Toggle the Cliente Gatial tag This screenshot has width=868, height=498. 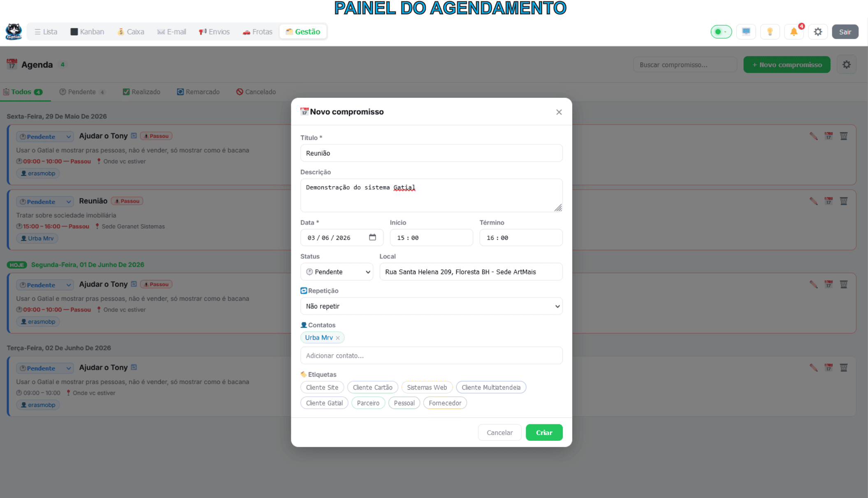(x=325, y=403)
